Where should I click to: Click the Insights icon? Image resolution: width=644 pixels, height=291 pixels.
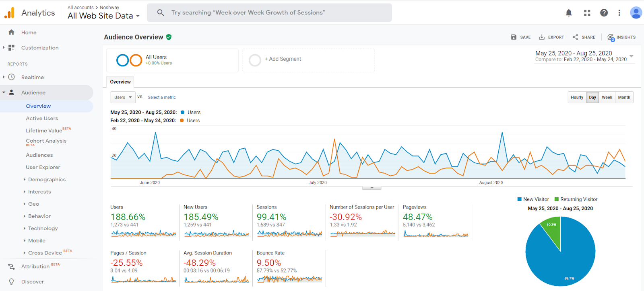pos(611,37)
